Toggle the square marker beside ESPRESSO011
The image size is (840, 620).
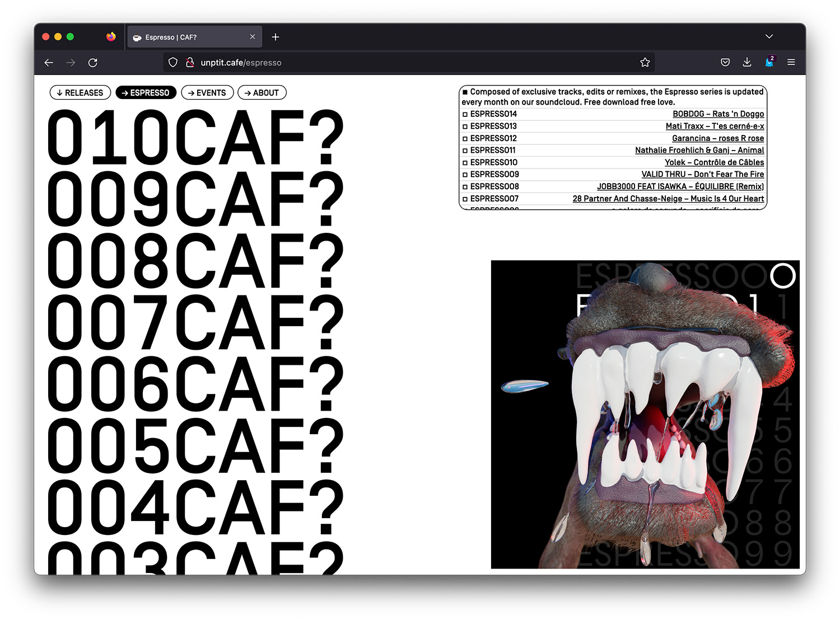[465, 151]
